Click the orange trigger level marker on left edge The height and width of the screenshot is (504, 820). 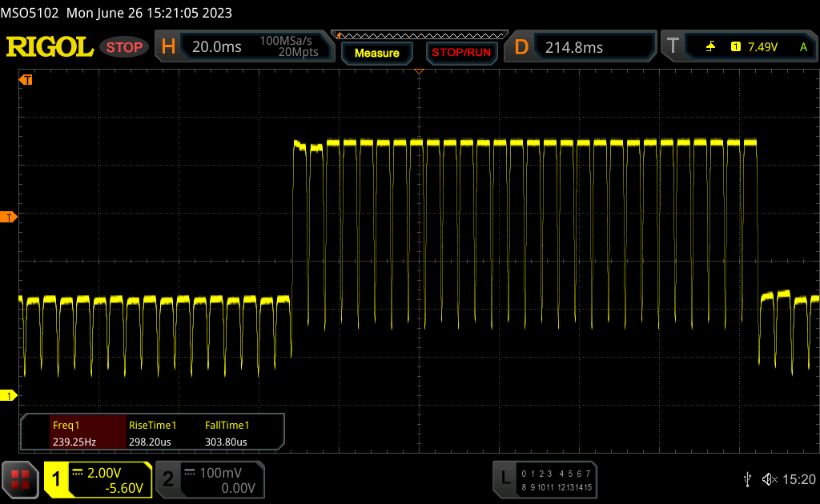tap(8, 218)
